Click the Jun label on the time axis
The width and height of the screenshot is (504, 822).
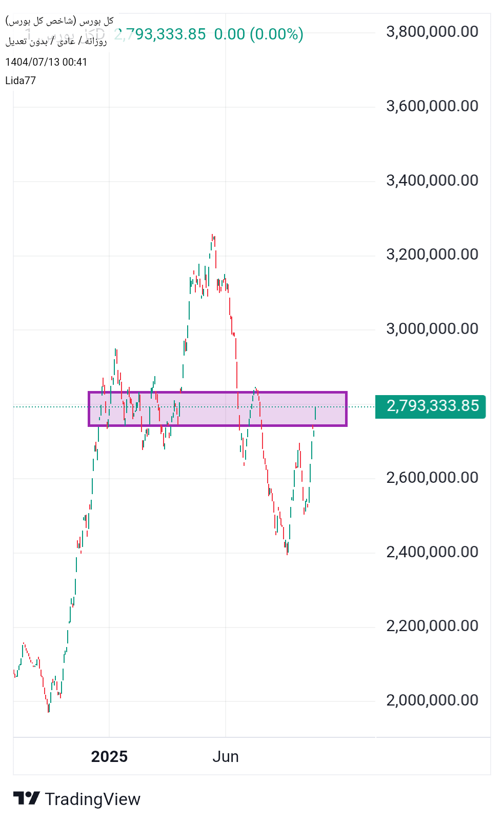(226, 757)
